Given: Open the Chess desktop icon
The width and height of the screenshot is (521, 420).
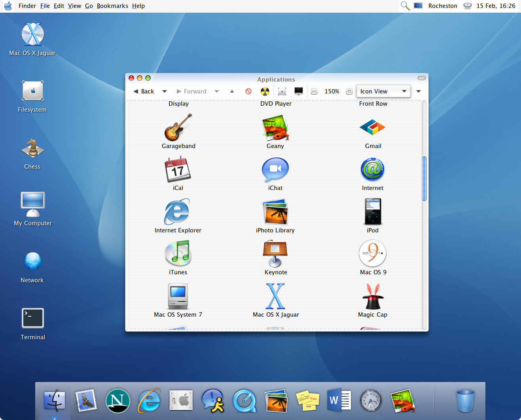Looking at the screenshot, I should click(32, 148).
